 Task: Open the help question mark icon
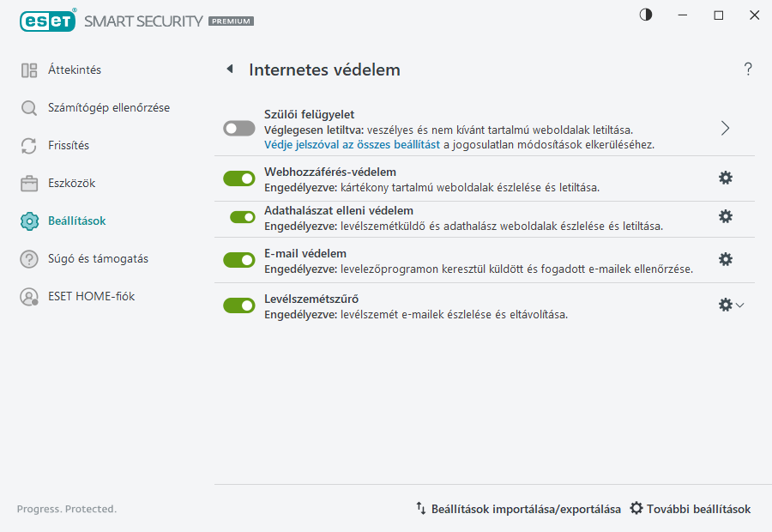point(747,70)
